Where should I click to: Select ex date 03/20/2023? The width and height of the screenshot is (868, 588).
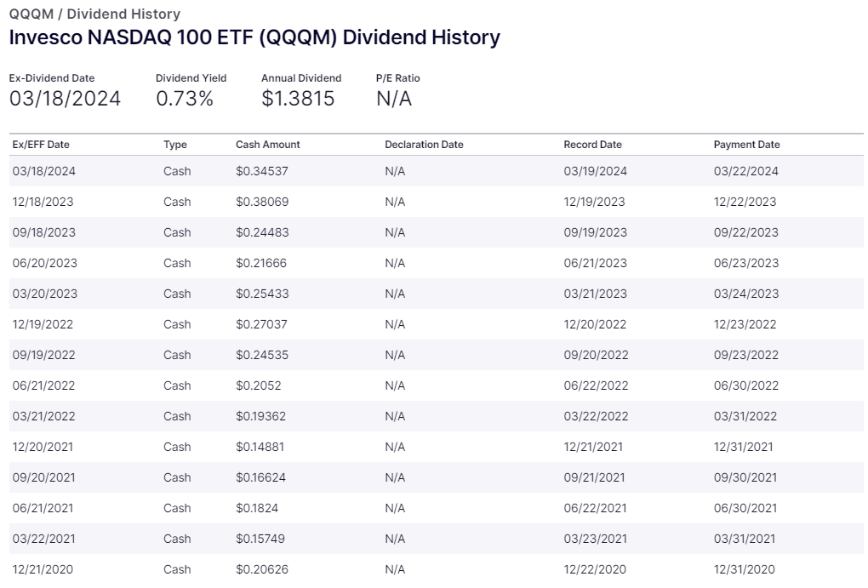point(45,294)
